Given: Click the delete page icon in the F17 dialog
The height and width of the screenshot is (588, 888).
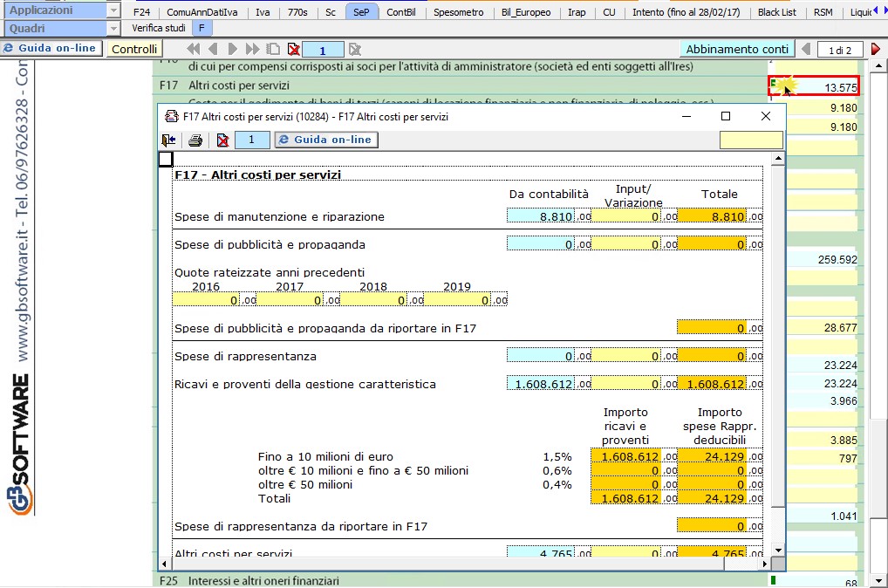Looking at the screenshot, I should (x=222, y=140).
